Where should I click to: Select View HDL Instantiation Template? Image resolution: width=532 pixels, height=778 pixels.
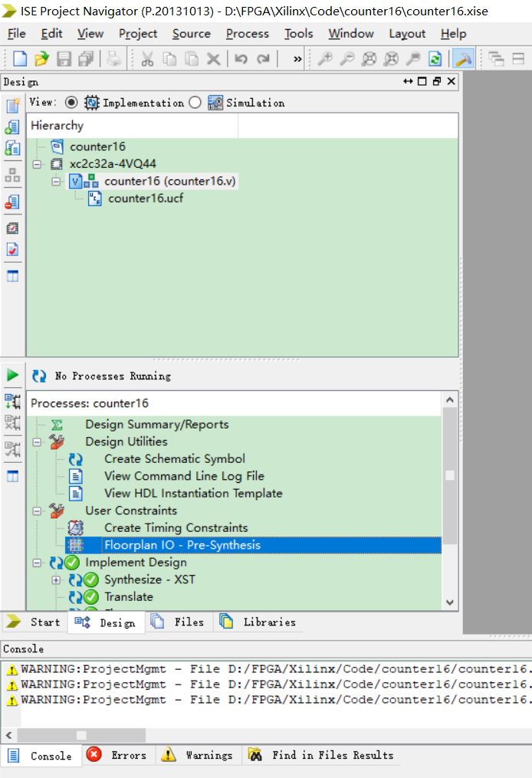tap(193, 494)
